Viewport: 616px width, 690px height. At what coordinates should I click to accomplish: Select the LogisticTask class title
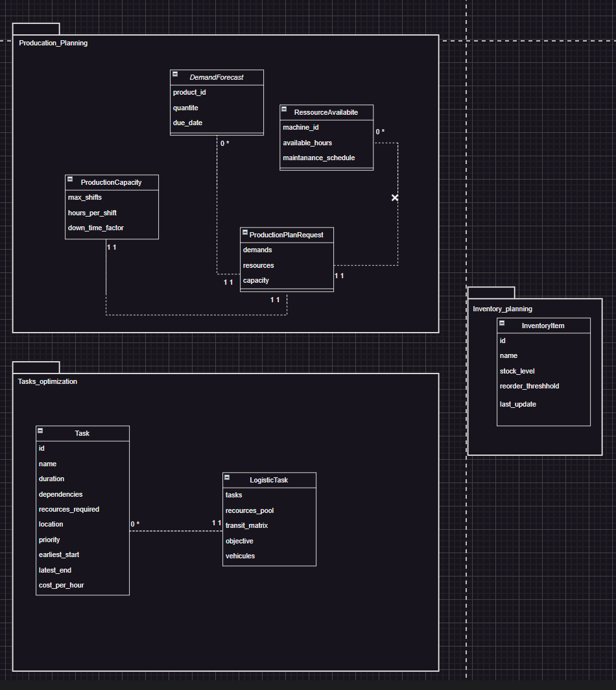pos(269,480)
